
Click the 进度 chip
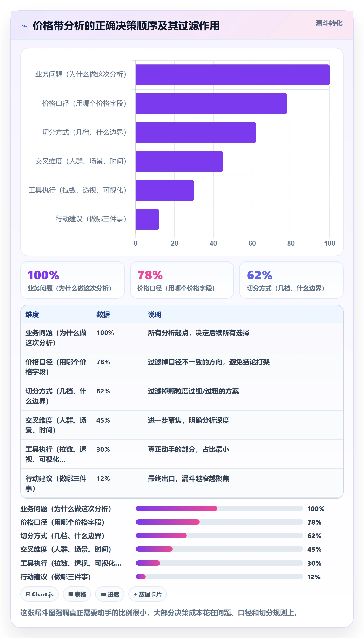(110, 594)
